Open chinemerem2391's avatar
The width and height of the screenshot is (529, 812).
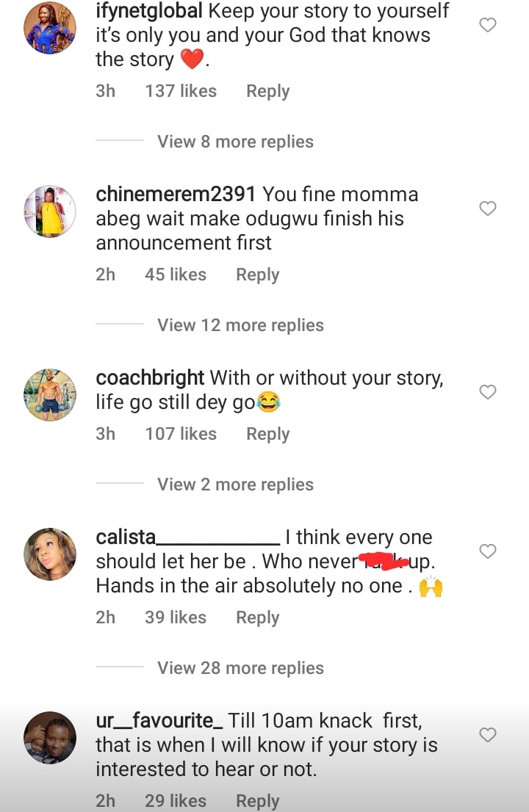coord(50,211)
